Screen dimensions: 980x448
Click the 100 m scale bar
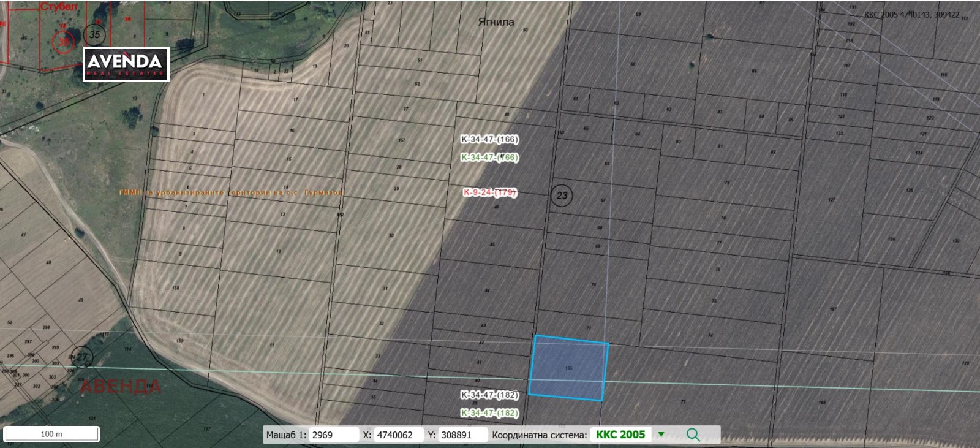51,433
